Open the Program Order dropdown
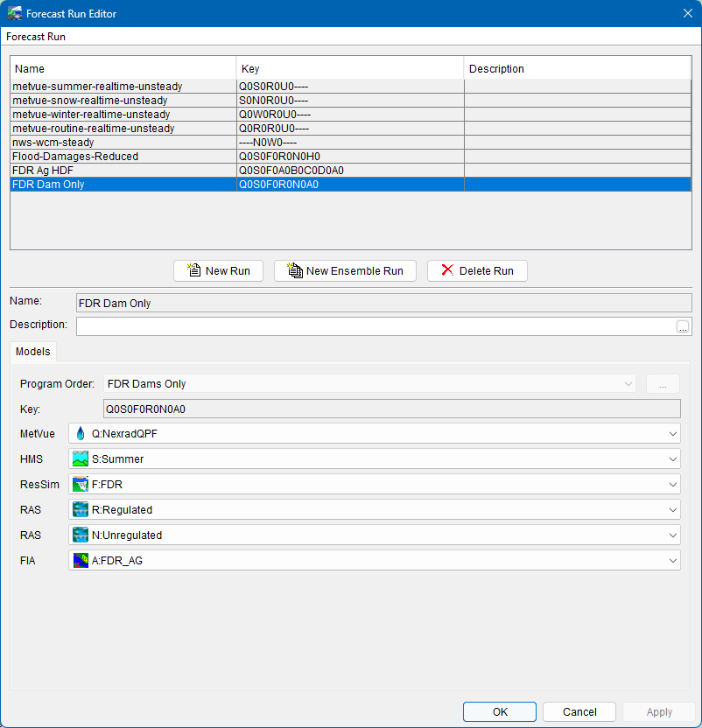Viewport: 702px width, 728px height. tap(628, 383)
